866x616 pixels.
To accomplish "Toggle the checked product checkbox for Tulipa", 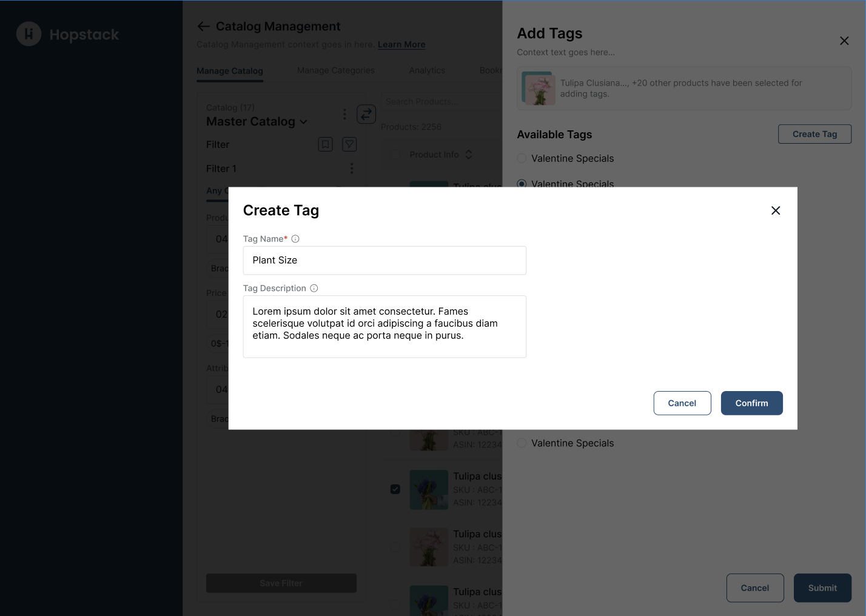I will 395,489.
